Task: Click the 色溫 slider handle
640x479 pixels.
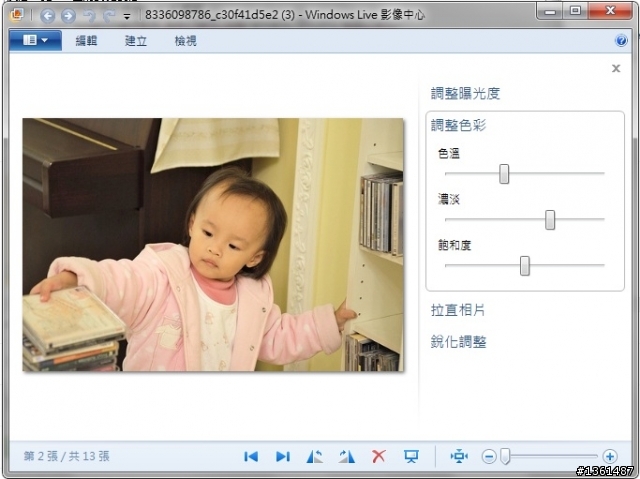Action: click(504, 174)
